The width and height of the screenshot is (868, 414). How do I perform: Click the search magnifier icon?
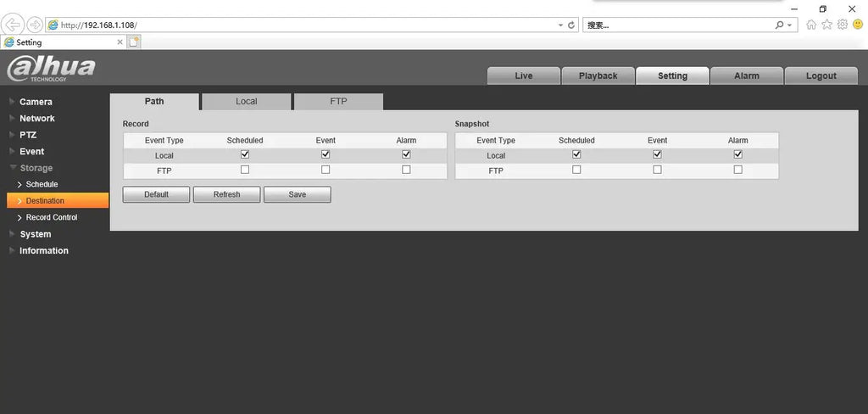click(x=780, y=25)
